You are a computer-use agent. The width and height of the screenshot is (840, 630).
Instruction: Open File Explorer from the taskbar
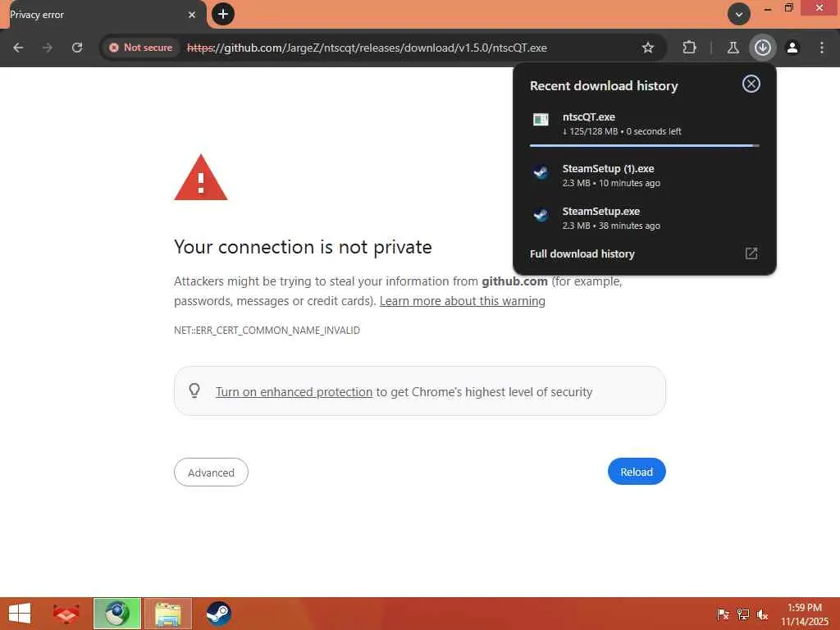pyautogui.click(x=167, y=614)
